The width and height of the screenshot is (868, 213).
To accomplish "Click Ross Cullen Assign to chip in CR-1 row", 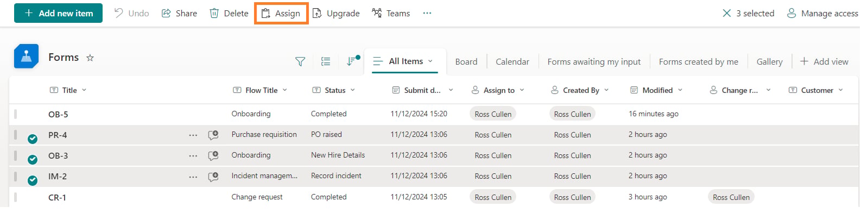I will point(493,197).
